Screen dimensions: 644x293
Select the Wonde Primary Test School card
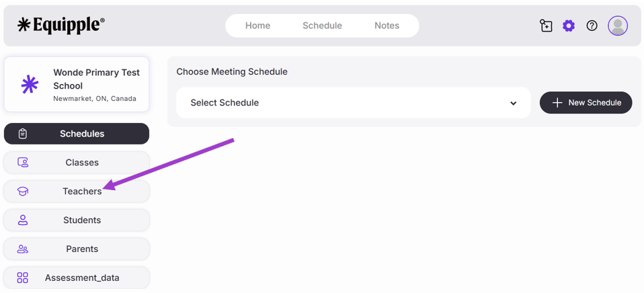(x=95, y=85)
